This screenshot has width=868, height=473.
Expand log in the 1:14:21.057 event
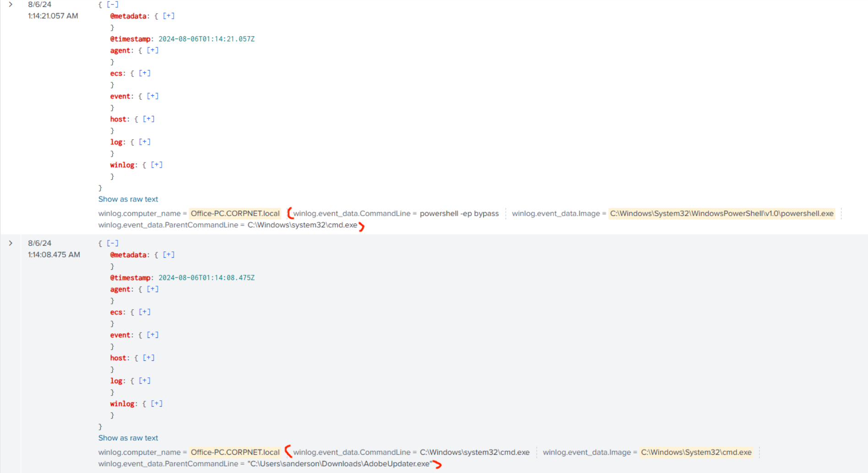point(145,142)
